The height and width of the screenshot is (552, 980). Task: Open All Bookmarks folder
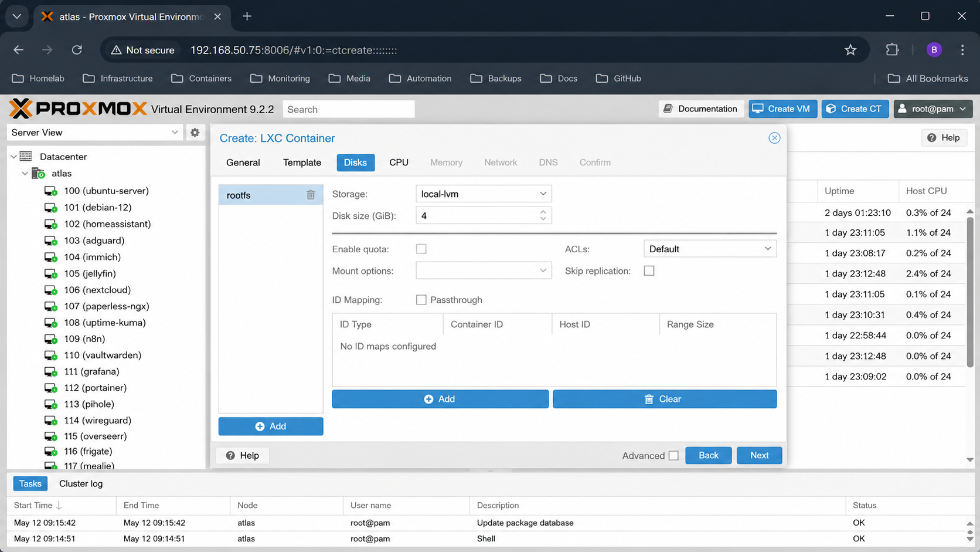928,78
